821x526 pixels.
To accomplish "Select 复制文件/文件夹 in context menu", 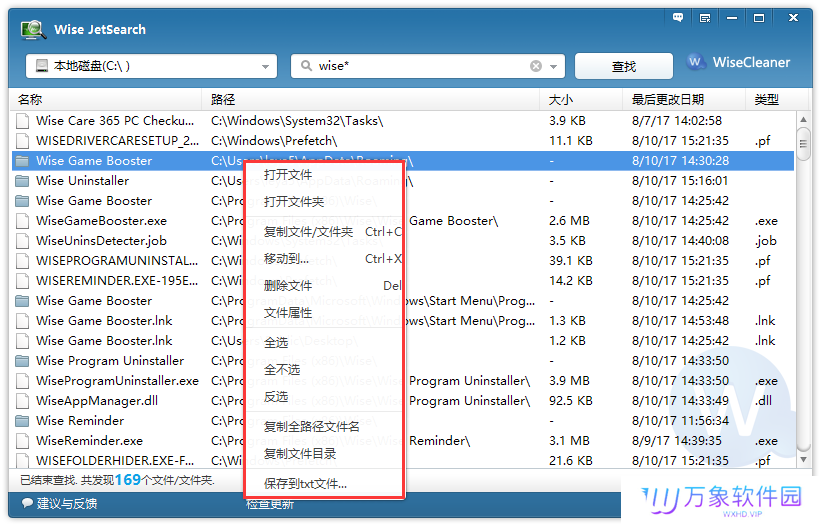I will coord(324,232).
